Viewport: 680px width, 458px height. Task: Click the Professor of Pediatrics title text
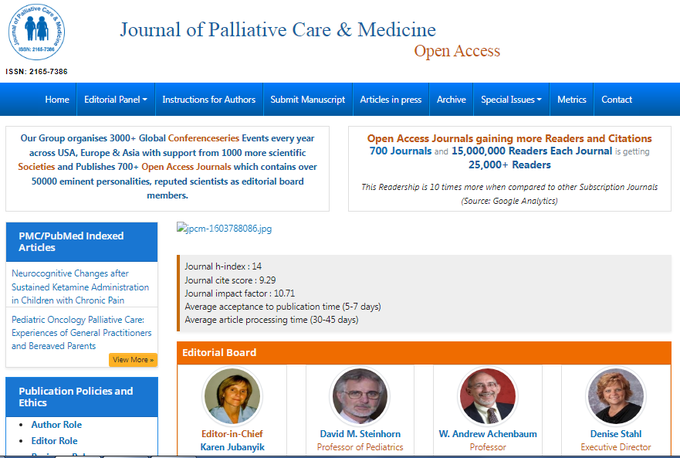pyautogui.click(x=360, y=447)
